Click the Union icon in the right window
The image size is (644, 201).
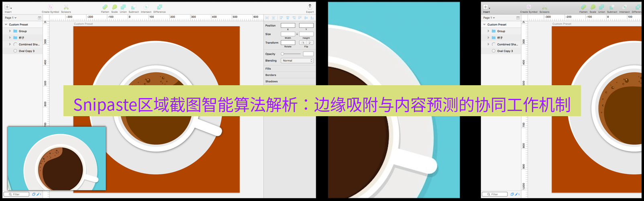(601, 7)
